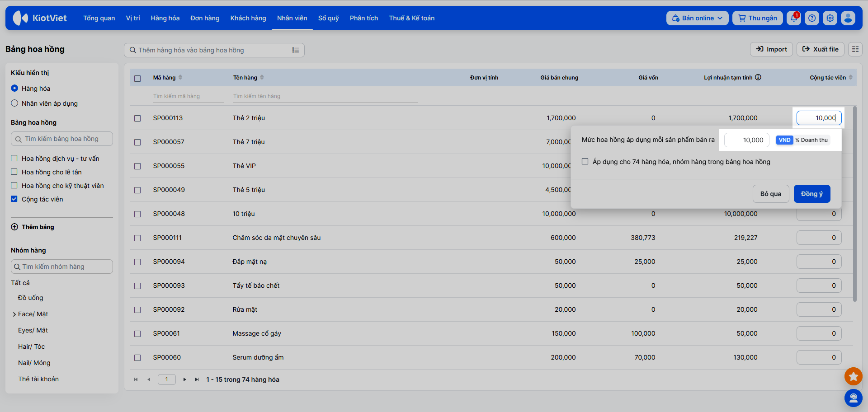
Task: Switch commission unit to % Doanh thu
Action: click(x=812, y=140)
